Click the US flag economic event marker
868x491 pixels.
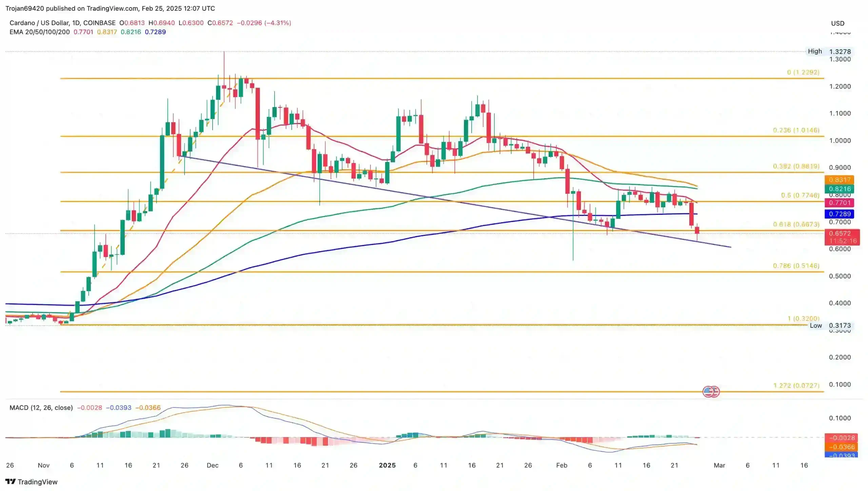pyautogui.click(x=711, y=392)
